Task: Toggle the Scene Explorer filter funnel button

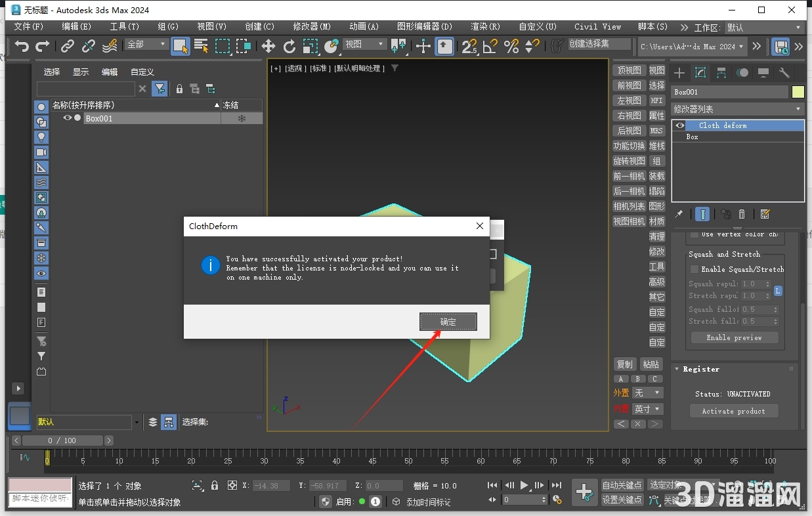Action: [159, 89]
